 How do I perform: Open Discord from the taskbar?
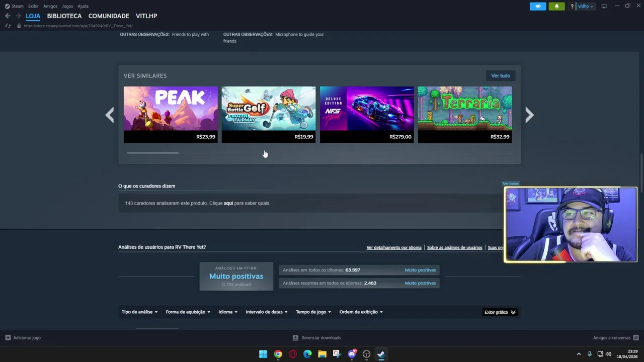coord(352,354)
